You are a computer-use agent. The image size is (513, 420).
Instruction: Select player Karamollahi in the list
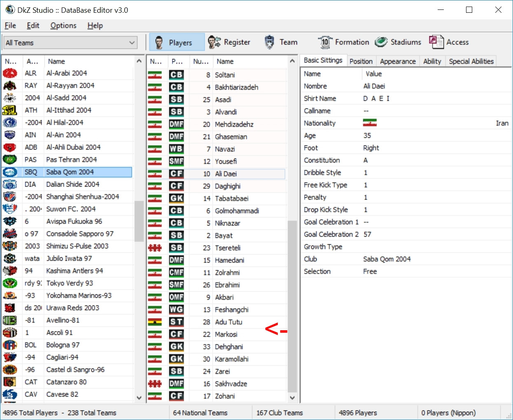217,359
